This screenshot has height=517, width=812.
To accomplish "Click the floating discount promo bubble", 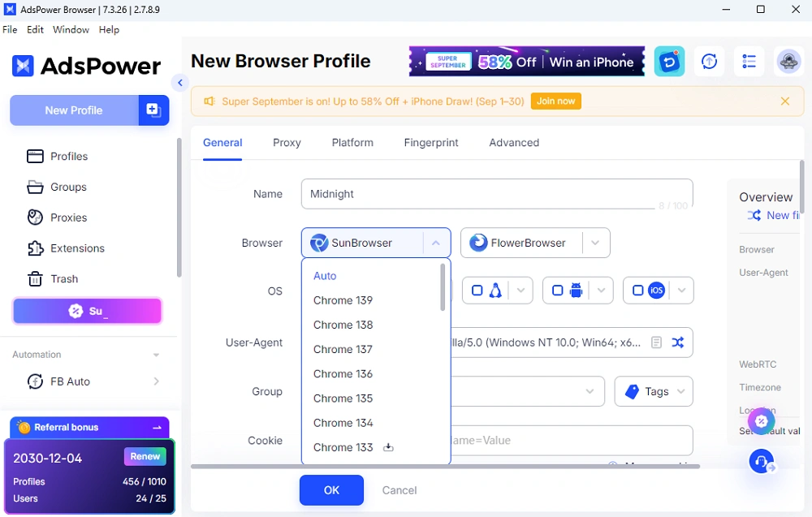I will coord(762,421).
